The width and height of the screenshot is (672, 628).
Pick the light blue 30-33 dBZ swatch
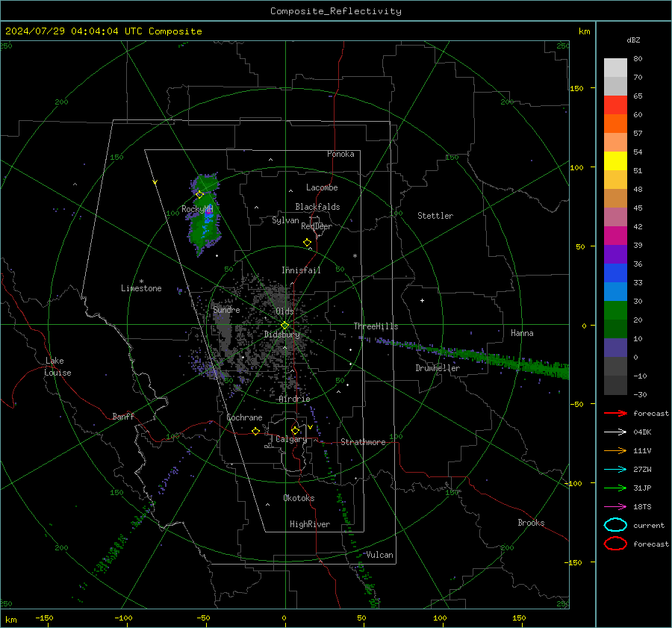pyautogui.click(x=615, y=291)
